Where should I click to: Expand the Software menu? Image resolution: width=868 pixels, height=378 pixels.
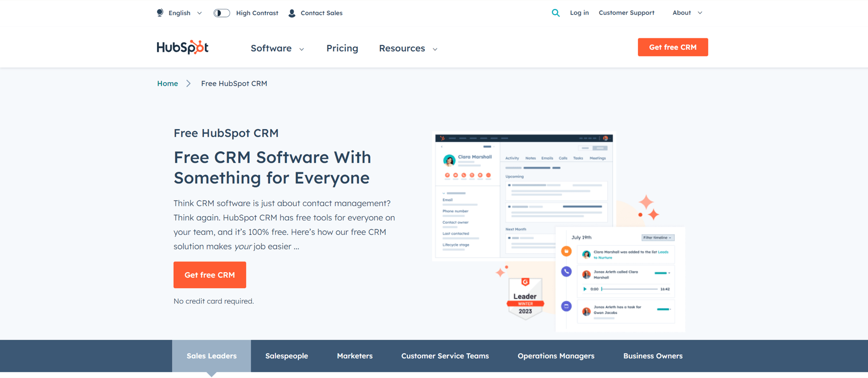(278, 48)
